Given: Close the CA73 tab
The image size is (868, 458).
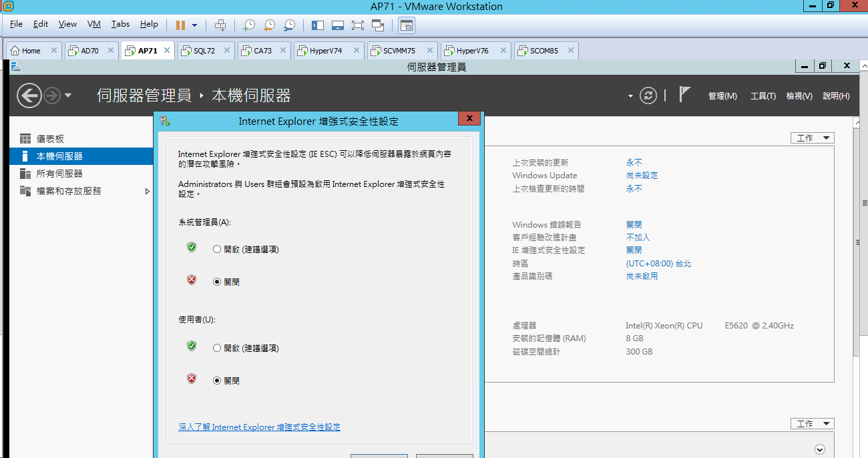Looking at the screenshot, I should pyautogui.click(x=283, y=50).
